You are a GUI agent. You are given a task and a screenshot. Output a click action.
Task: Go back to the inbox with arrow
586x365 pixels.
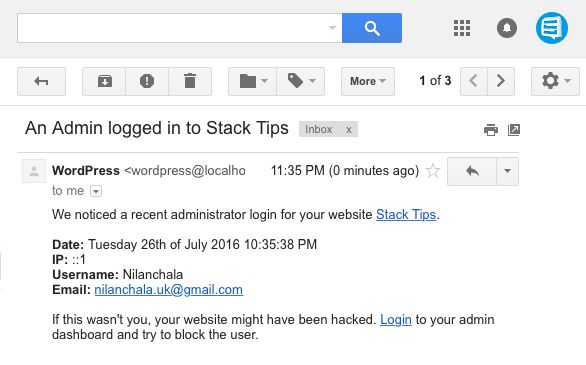pyautogui.click(x=41, y=81)
